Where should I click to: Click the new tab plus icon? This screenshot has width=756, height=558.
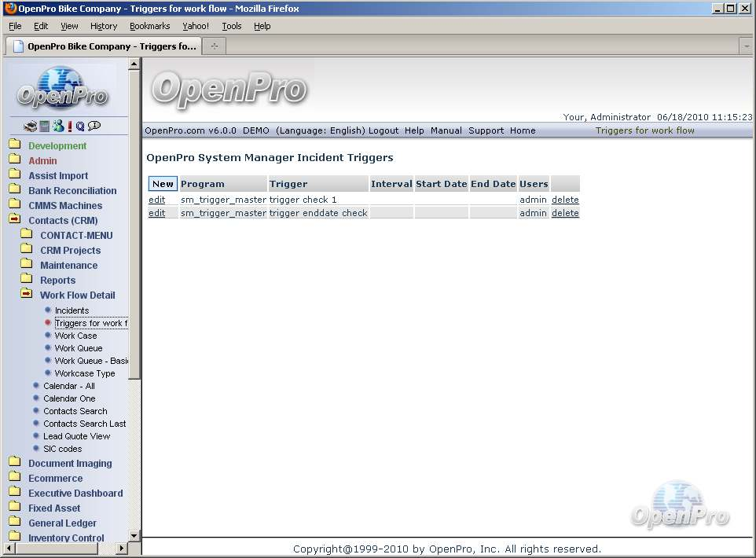214,46
